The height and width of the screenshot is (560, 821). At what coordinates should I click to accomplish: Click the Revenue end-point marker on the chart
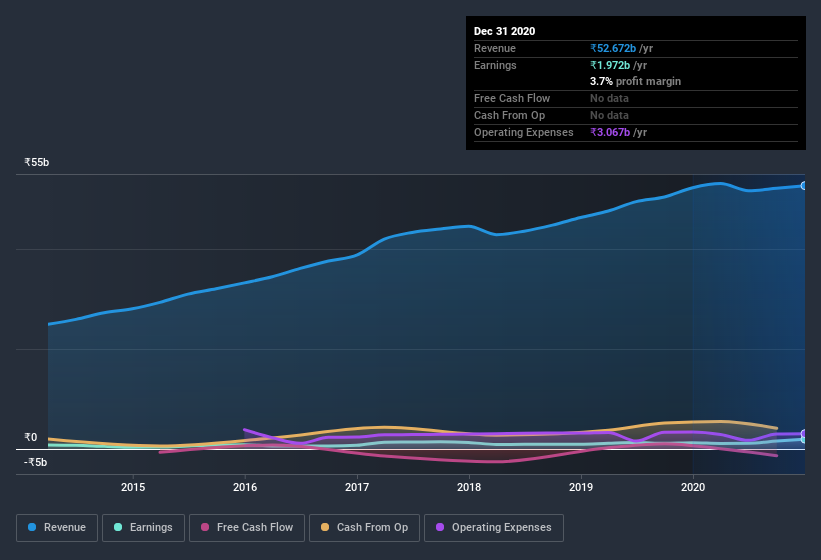point(804,186)
